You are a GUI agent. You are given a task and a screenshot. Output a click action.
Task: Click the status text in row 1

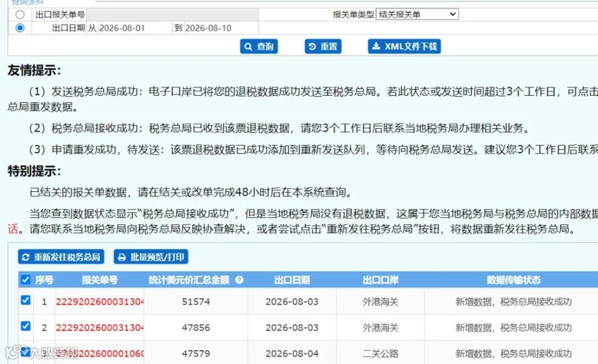pyautogui.click(x=514, y=302)
